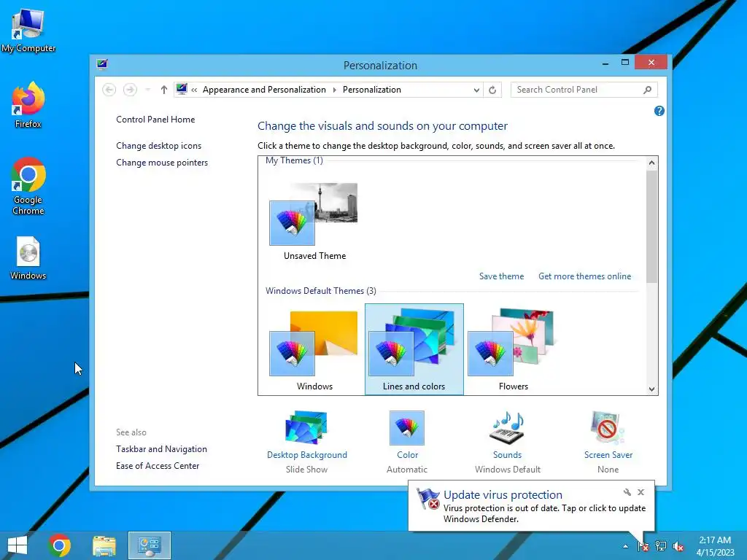The height and width of the screenshot is (560, 747).
Task: Open Ease of Access Center link
Action: 158,466
